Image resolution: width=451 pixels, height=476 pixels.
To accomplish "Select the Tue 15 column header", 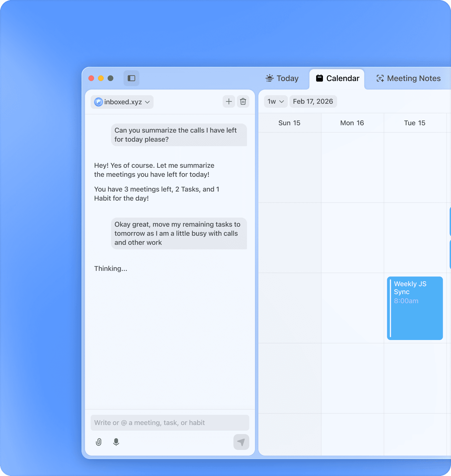I will tap(415, 123).
